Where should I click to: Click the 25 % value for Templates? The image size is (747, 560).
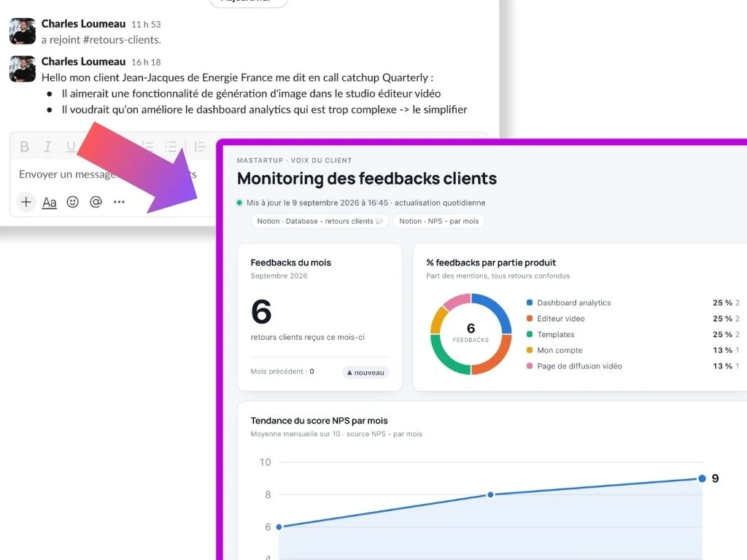coord(722,334)
